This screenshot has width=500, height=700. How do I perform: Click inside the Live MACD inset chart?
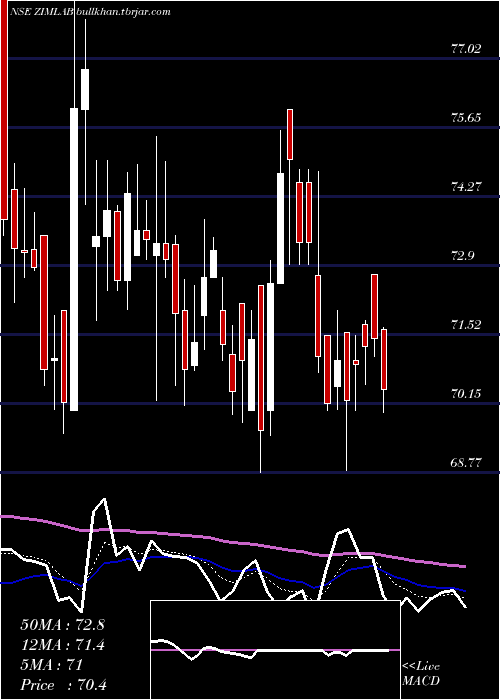[x=275, y=650]
